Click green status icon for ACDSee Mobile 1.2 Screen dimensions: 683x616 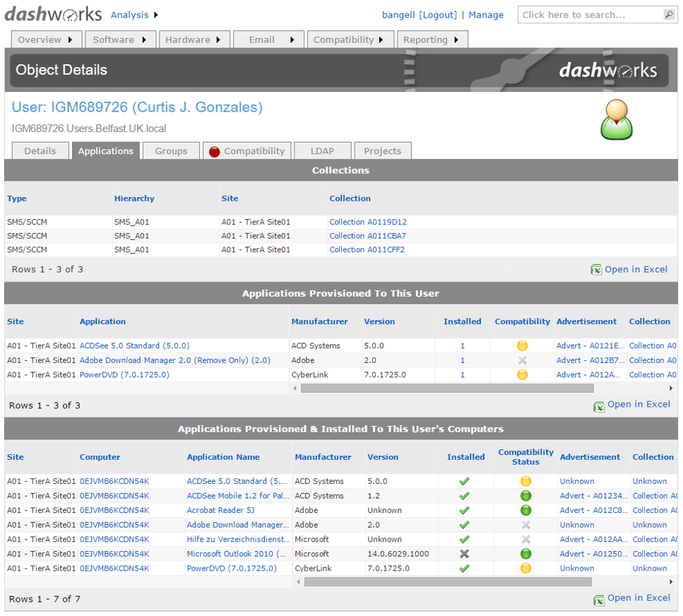525,496
